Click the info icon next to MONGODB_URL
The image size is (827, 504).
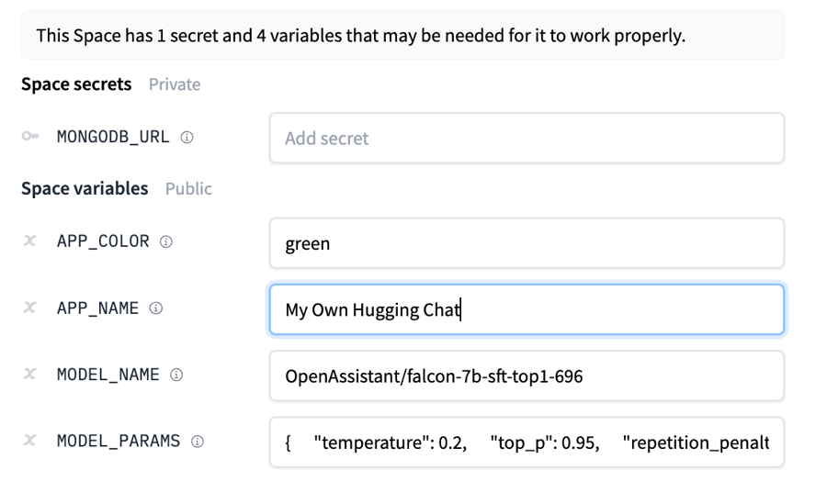[x=187, y=138]
